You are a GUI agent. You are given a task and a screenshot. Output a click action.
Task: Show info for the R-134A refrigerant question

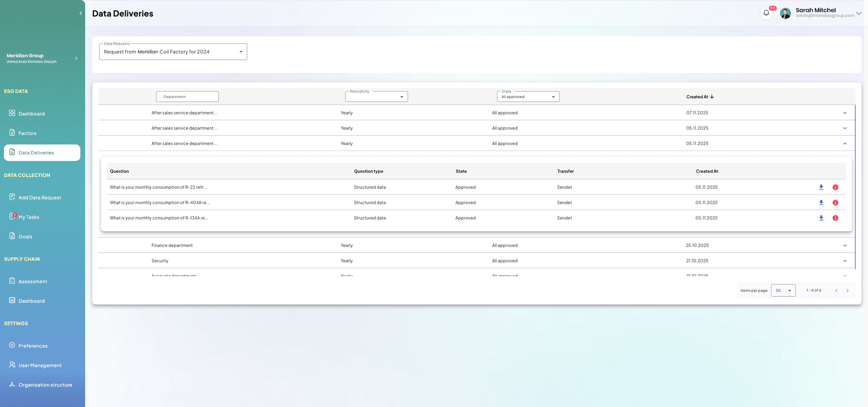(835, 218)
